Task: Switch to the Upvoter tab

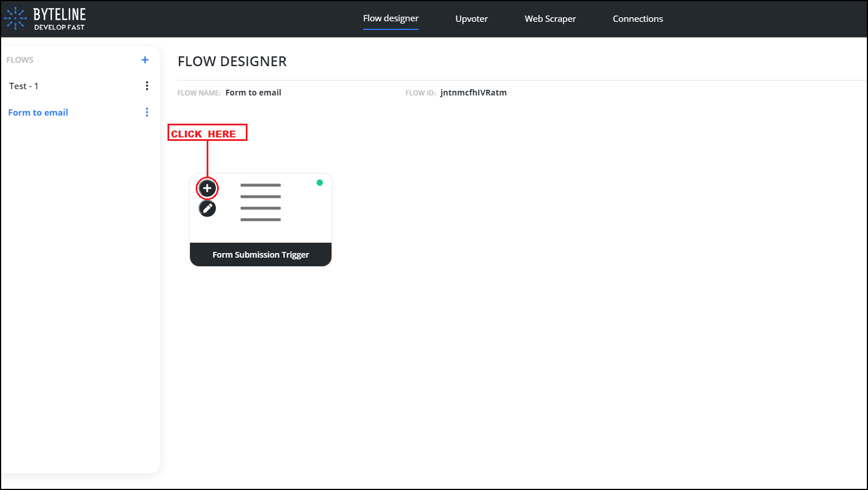Action: pyautogui.click(x=471, y=19)
